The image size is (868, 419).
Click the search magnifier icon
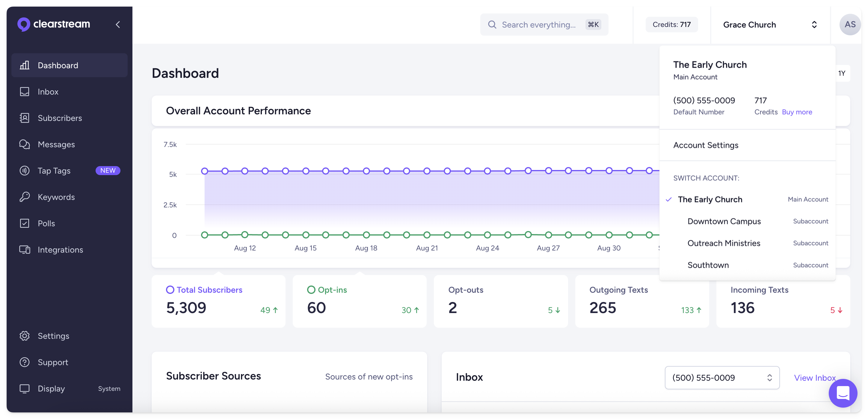(x=492, y=25)
